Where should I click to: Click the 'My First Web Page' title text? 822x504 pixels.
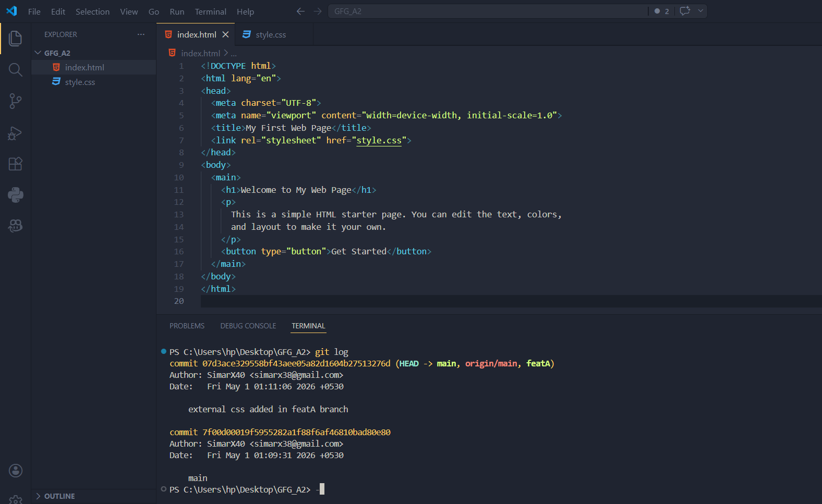click(288, 128)
